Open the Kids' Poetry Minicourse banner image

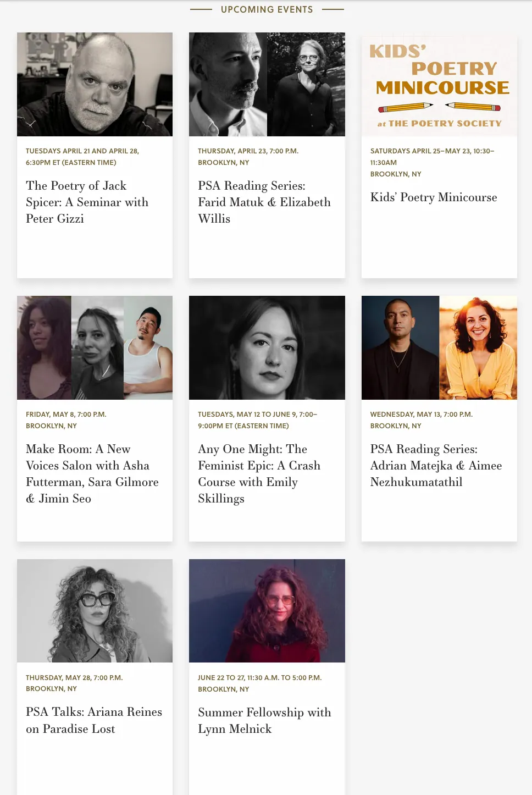point(439,84)
